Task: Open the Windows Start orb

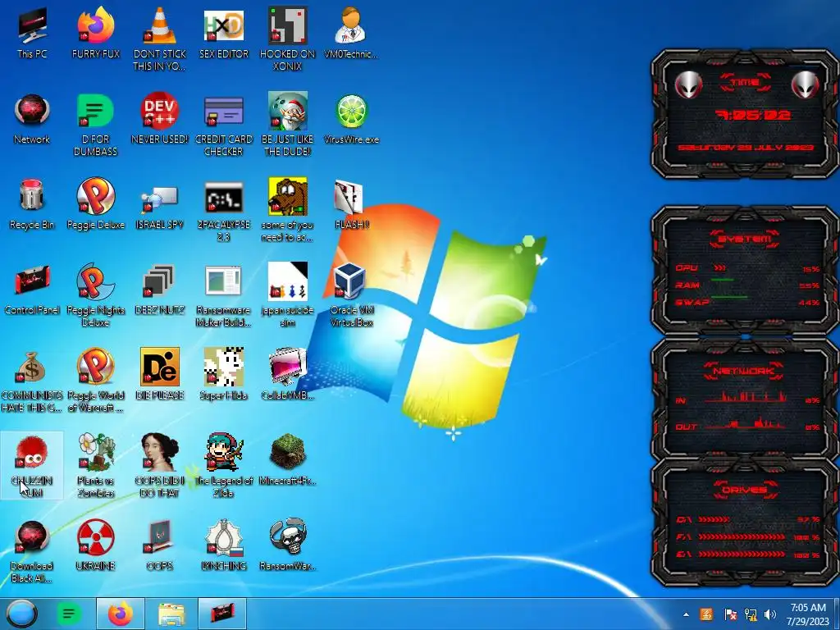Action: pos(21,614)
